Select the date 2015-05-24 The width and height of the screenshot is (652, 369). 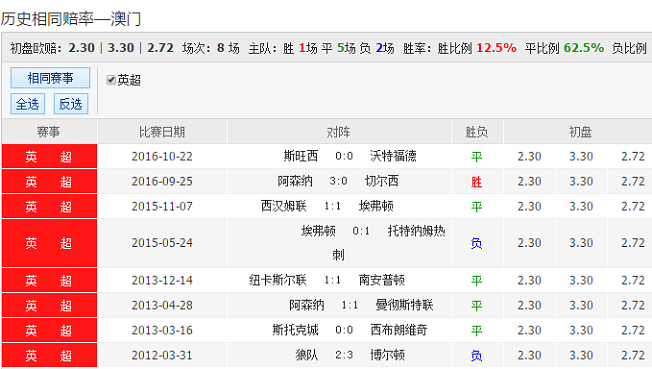pos(162,243)
